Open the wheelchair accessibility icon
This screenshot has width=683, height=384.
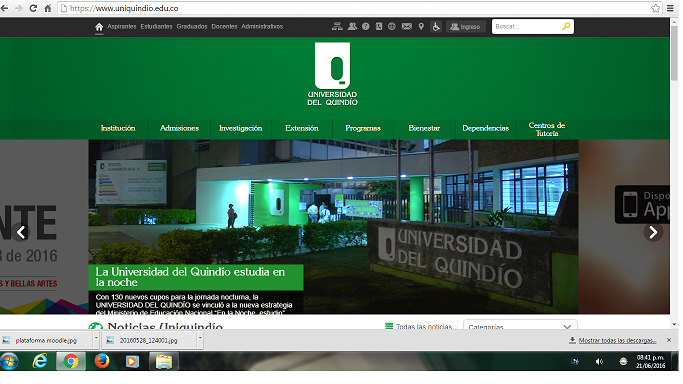436,27
